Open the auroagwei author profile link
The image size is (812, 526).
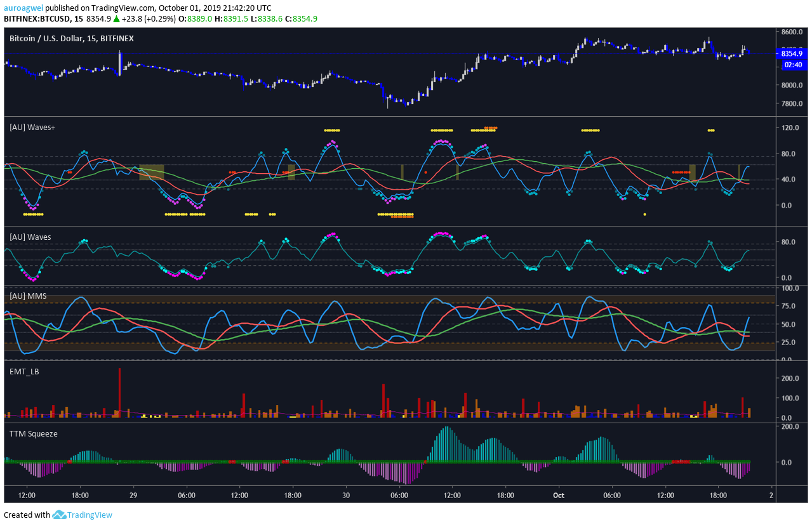click(24, 8)
